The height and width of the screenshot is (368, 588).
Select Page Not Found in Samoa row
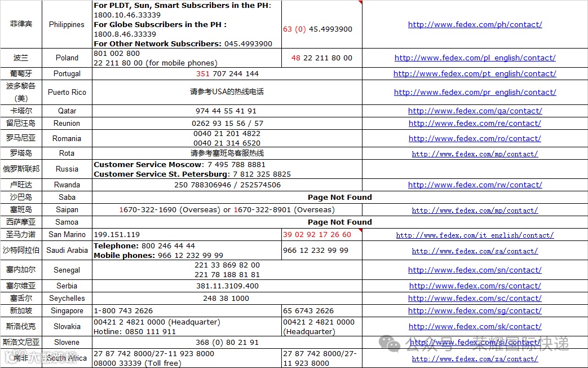tap(340, 222)
